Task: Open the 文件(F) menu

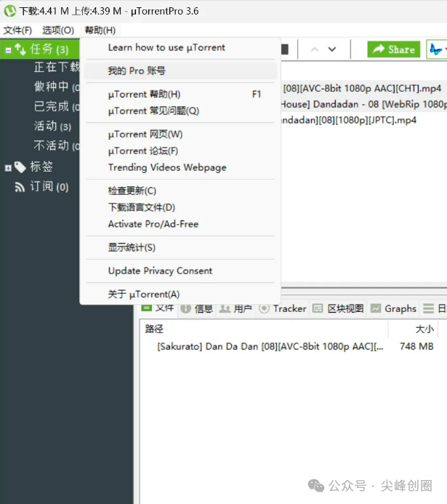Action: point(17,31)
